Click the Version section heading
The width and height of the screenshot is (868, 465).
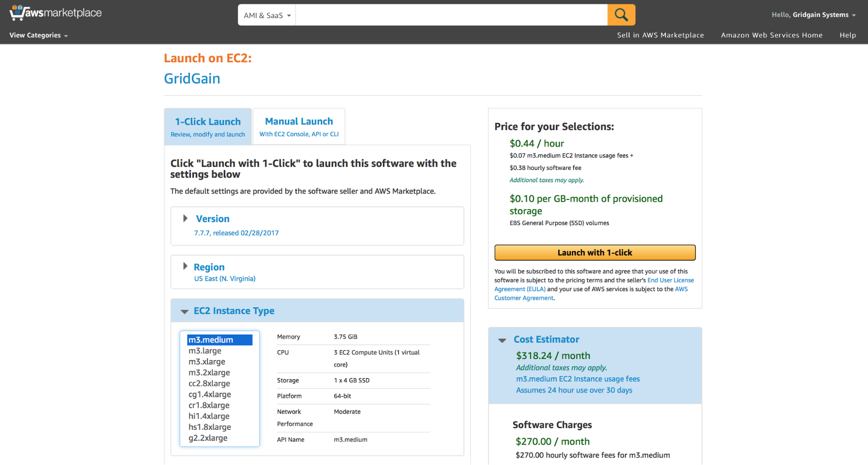[x=212, y=219]
